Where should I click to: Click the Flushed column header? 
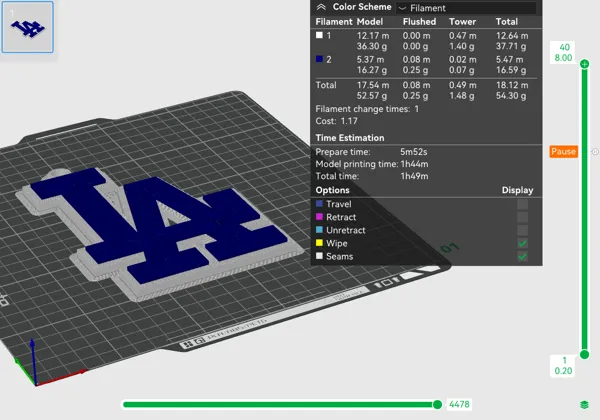[x=419, y=22]
